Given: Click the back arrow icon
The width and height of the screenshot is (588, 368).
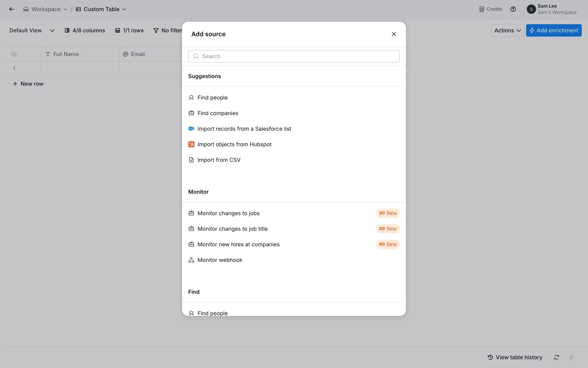Looking at the screenshot, I should point(12,9).
